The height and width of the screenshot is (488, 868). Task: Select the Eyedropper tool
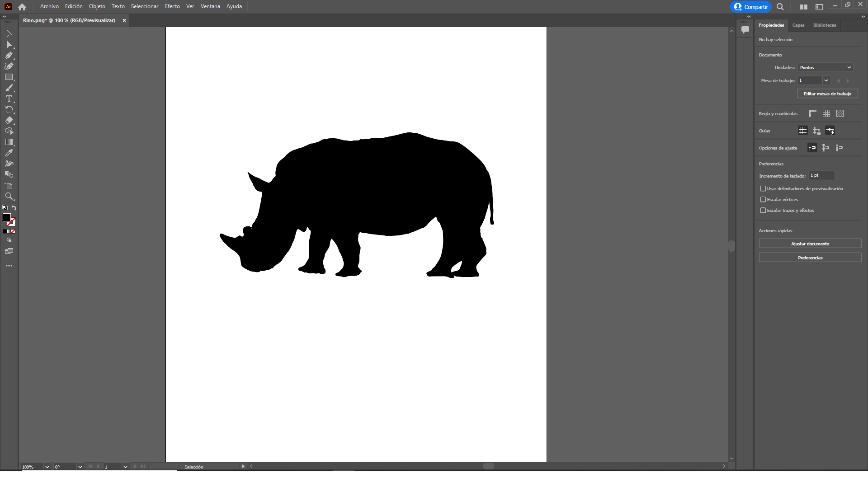pyautogui.click(x=9, y=153)
